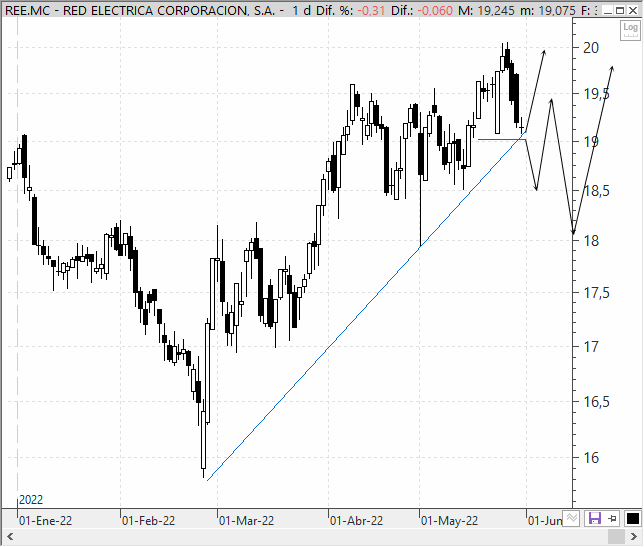The image size is (644, 547).
Task: Click the scrollbar left arrow
Action: pos(10,536)
